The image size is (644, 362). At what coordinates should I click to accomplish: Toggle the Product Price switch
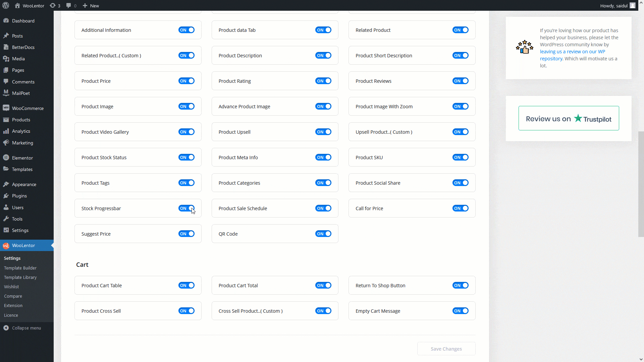coord(186,81)
